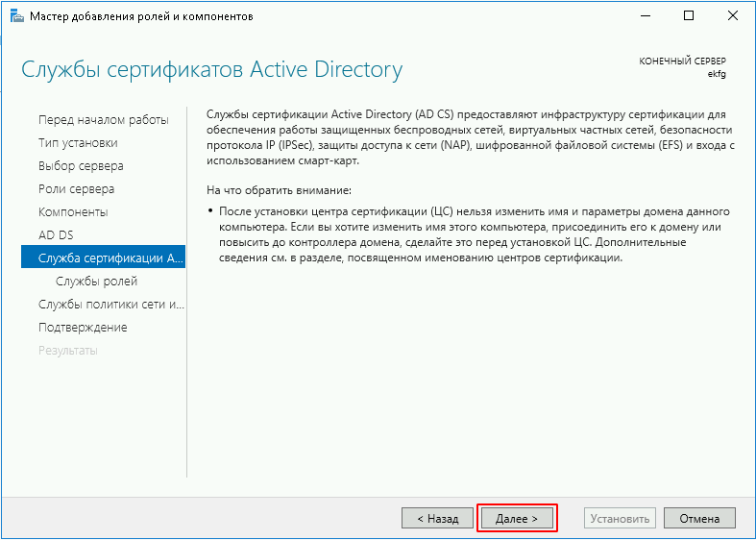Click the wizard icon in the title bar
Image resolution: width=756 pixels, height=540 pixels.
click(14, 16)
